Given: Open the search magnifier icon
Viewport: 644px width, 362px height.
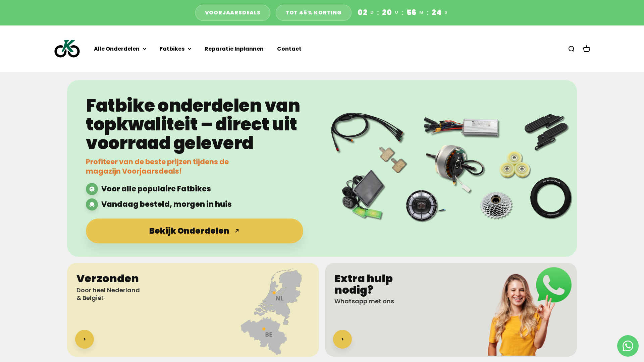Looking at the screenshot, I should [x=571, y=49].
